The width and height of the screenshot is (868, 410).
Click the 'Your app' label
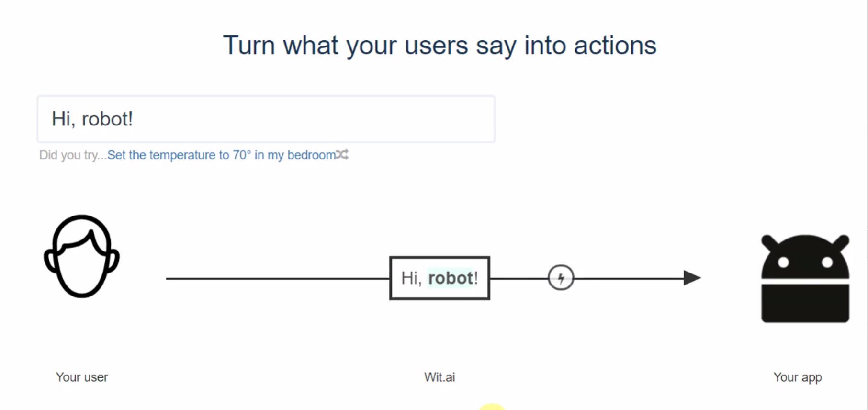(x=797, y=377)
